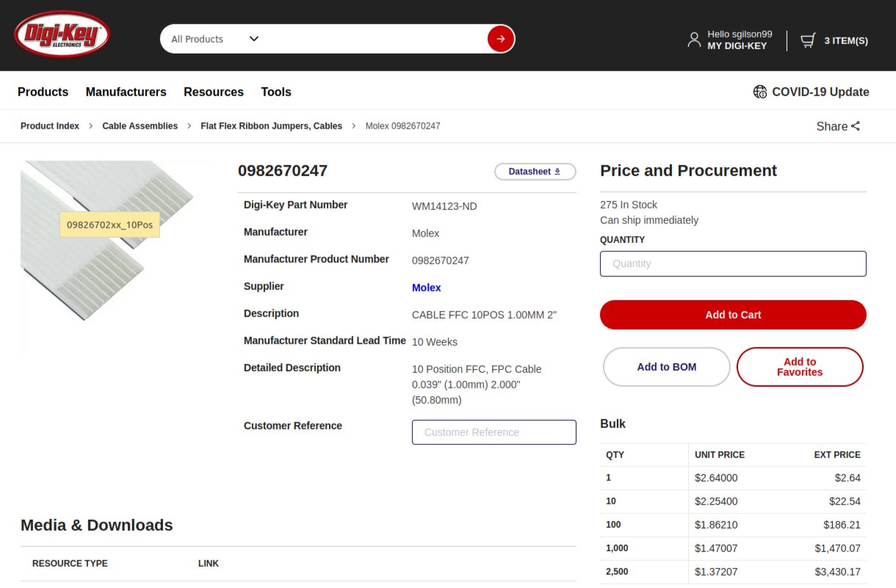Click the 275 In Stock text
Image resolution: width=896 pixels, height=588 pixels.
[x=629, y=205]
